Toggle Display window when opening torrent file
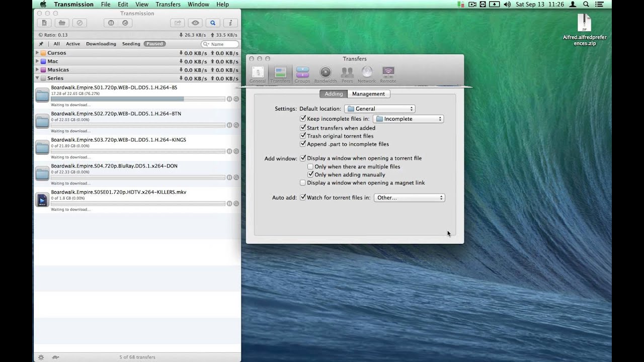The image size is (644, 362). pos(303,158)
